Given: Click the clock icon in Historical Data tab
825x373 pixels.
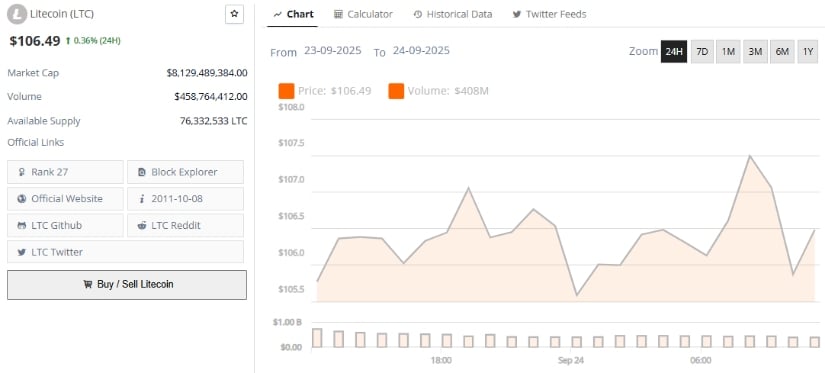Looking at the screenshot, I should 418,14.
